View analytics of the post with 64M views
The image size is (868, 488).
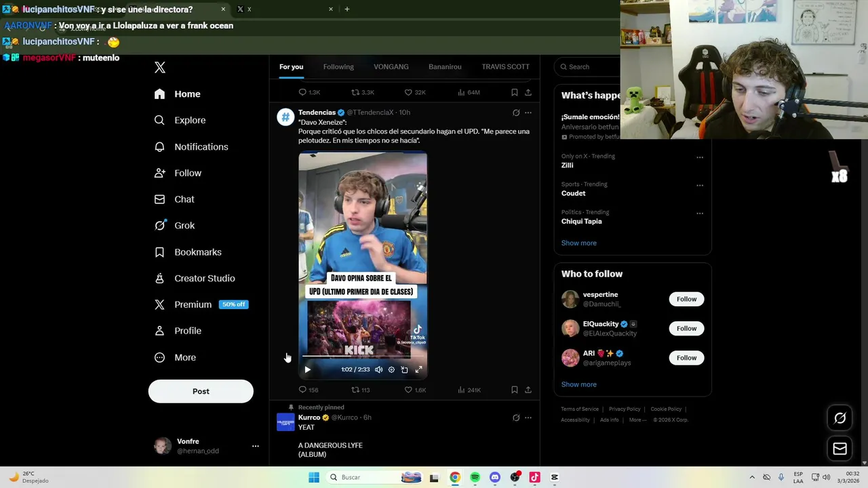469,92
